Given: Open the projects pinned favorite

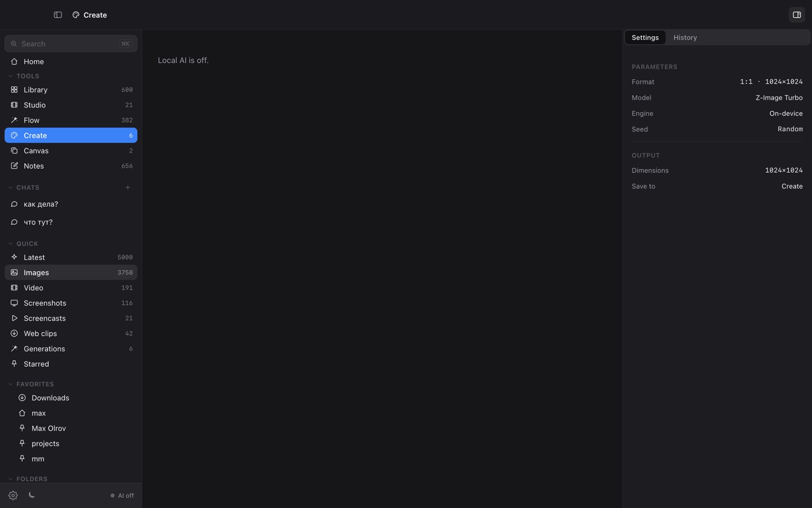Looking at the screenshot, I should [x=71, y=443].
